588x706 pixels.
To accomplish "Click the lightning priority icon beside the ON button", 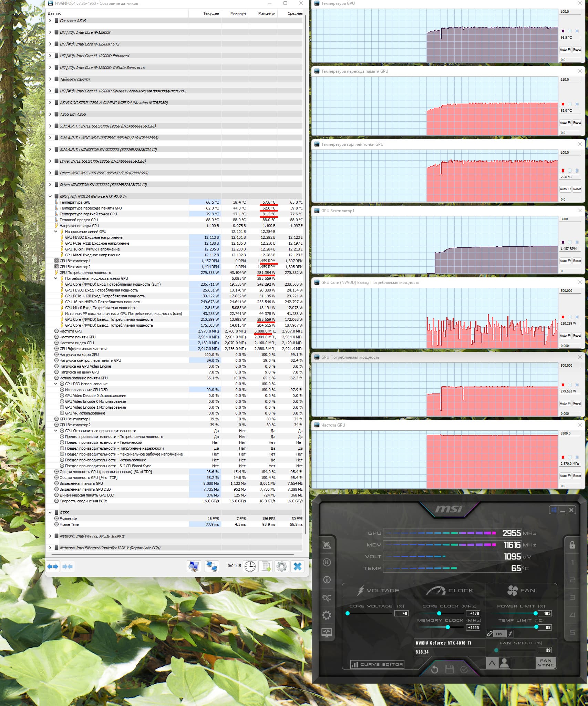I will pos(510,634).
